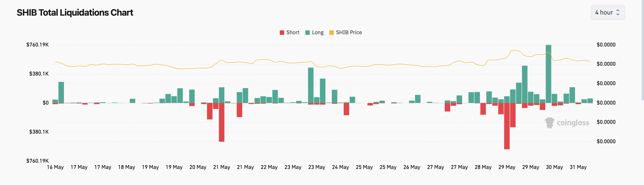Click the longest red bar near 21 May
The height and width of the screenshot is (185, 644).
tap(222, 122)
